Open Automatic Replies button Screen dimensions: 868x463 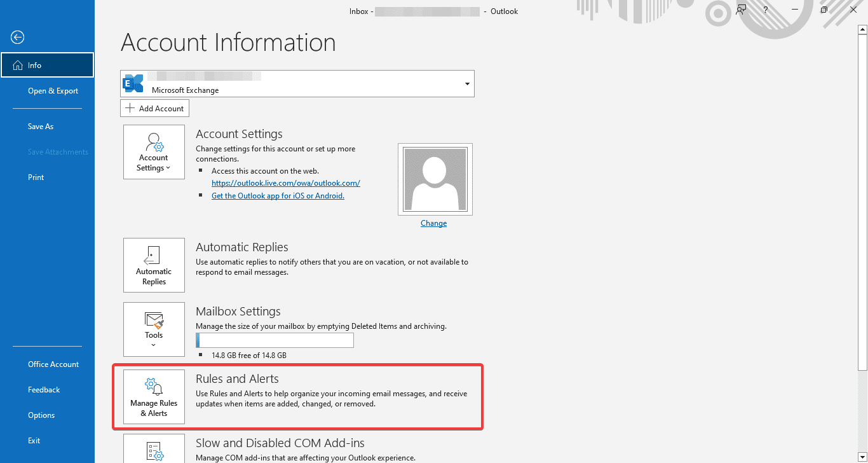[x=154, y=265]
